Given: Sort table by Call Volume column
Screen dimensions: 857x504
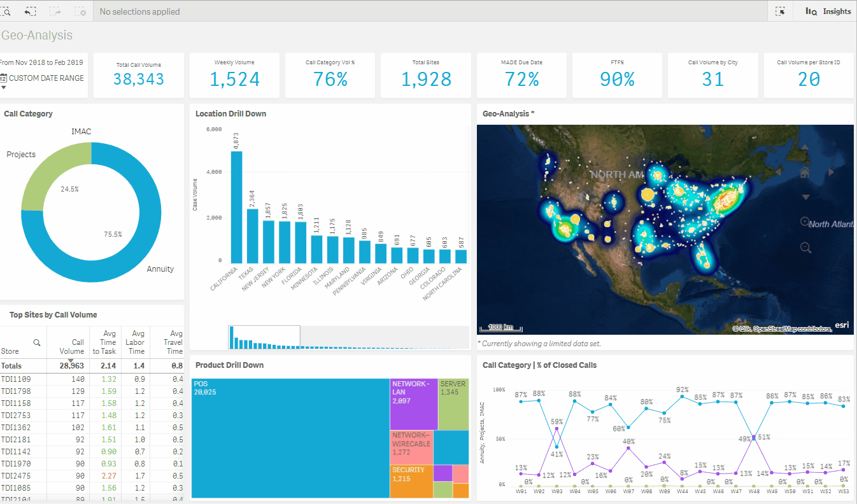Looking at the screenshot, I should [x=71, y=347].
